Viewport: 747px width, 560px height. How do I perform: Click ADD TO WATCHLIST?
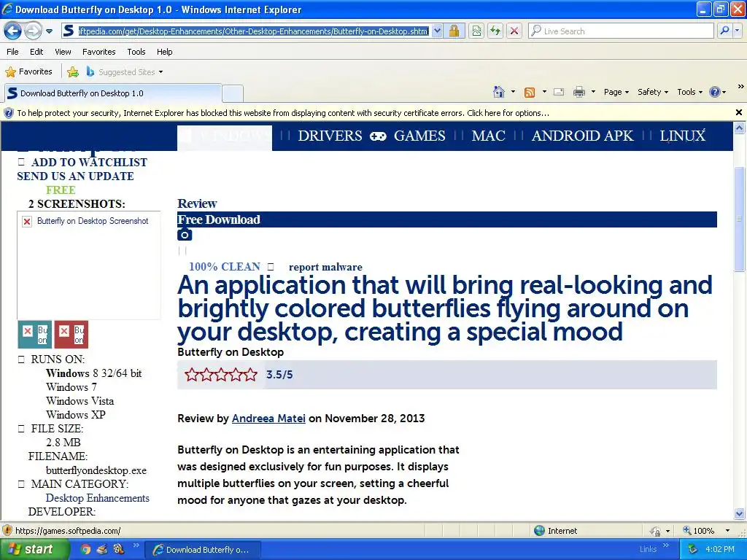click(x=89, y=163)
